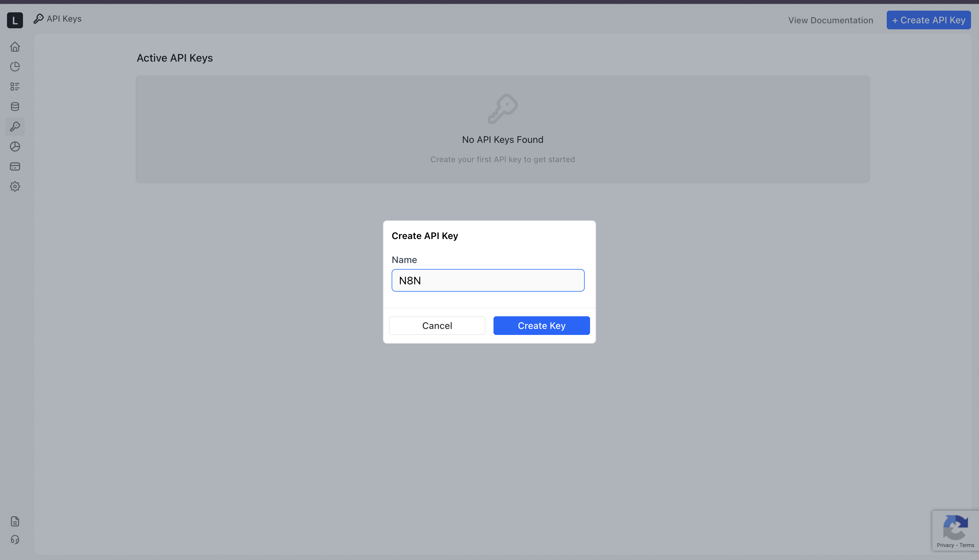Click the Create Key button
Viewport: 979px width, 560px height.
point(541,325)
